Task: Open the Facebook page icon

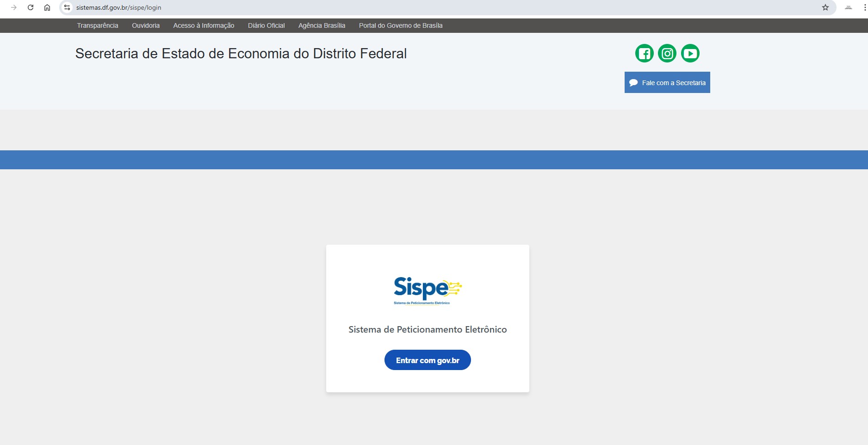Action: [644, 54]
